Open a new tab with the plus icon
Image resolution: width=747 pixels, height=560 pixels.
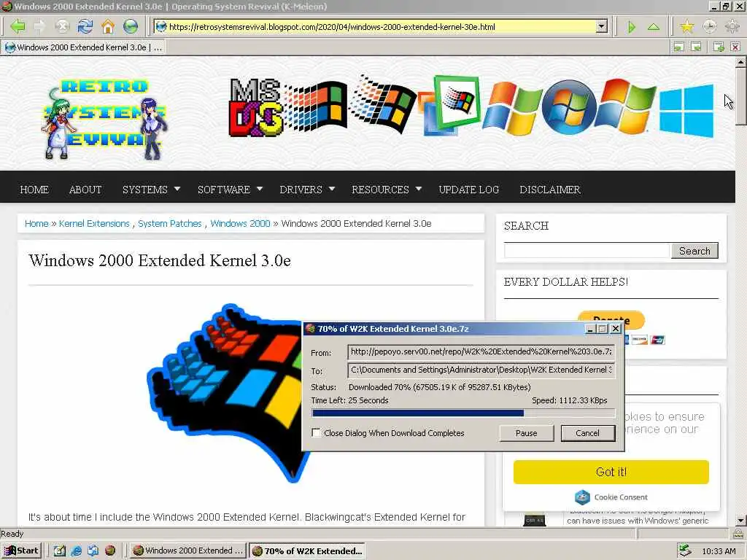(x=719, y=47)
